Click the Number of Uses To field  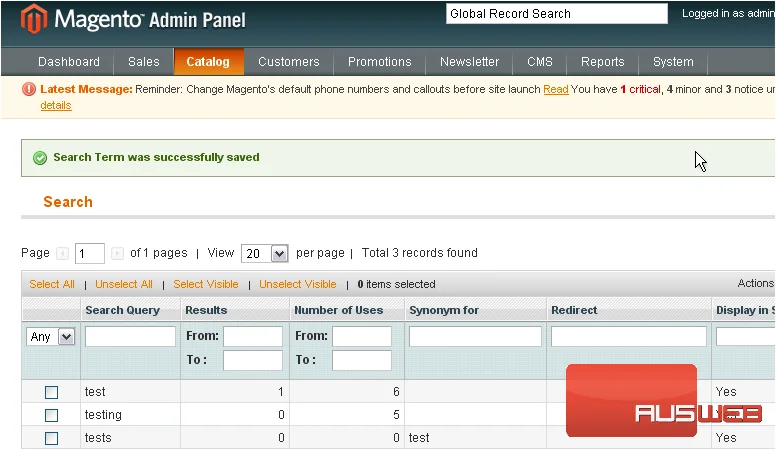[362, 360]
